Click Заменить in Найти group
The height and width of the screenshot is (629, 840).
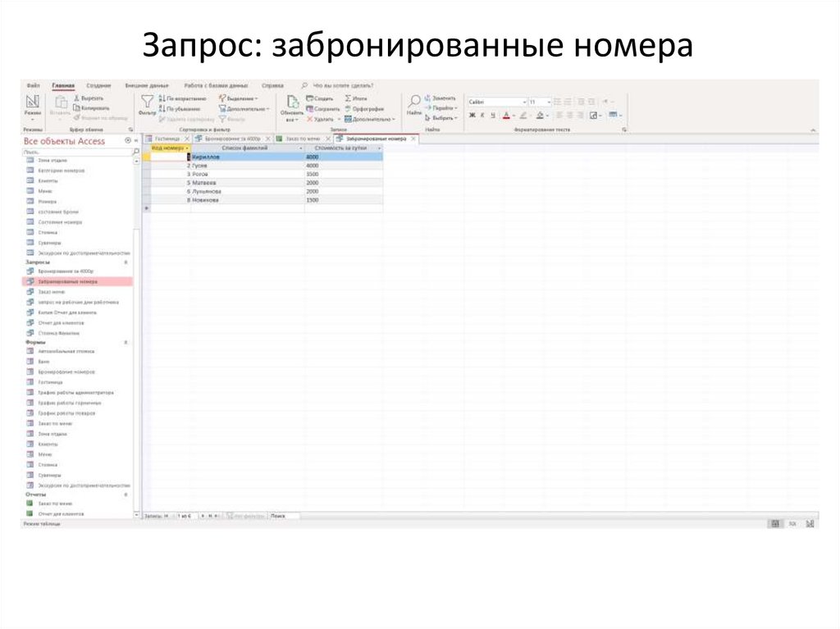tap(441, 98)
